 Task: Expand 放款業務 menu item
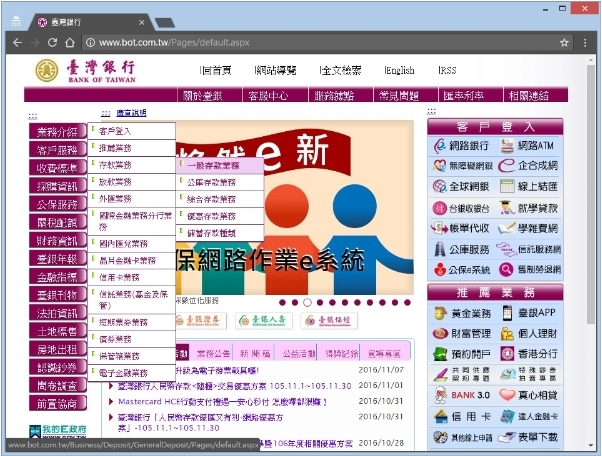[132, 182]
